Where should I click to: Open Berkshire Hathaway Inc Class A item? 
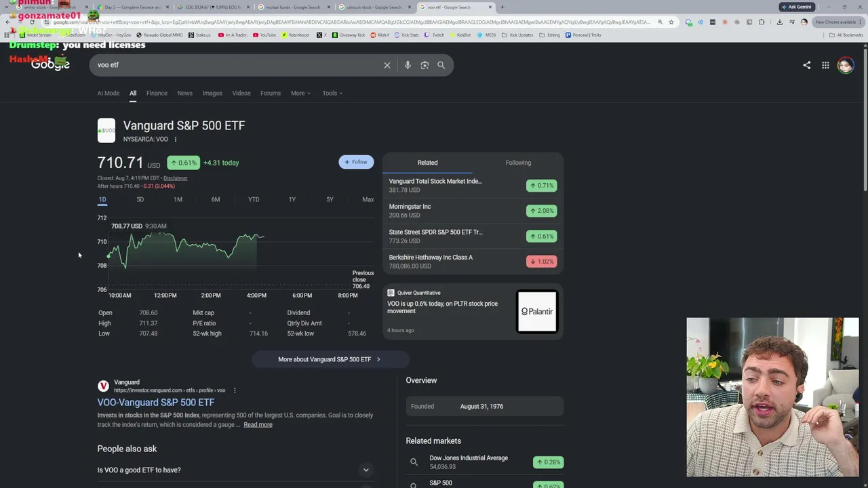pyautogui.click(x=473, y=262)
